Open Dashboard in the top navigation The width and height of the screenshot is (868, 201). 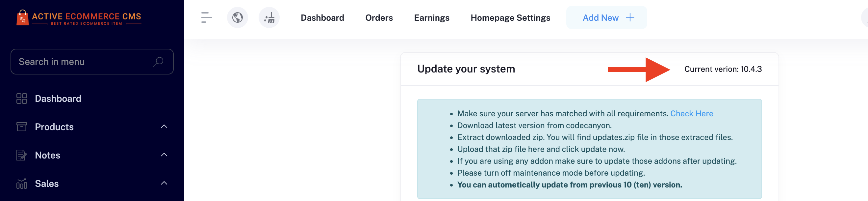pyautogui.click(x=322, y=18)
